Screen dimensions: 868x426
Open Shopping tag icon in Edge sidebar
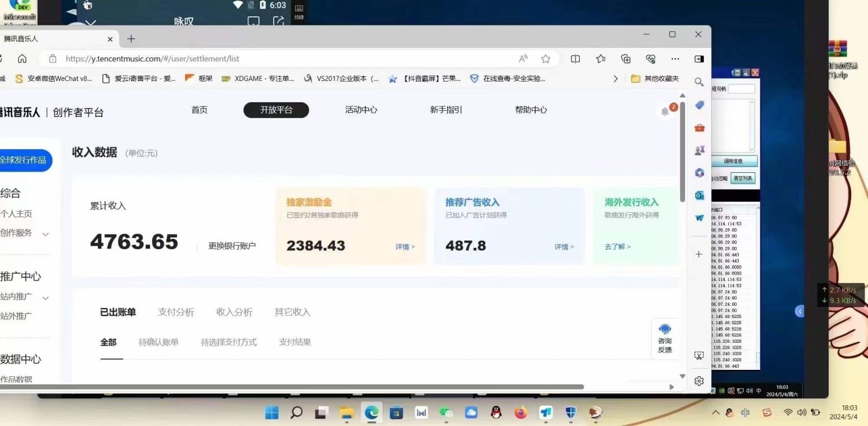pos(699,105)
